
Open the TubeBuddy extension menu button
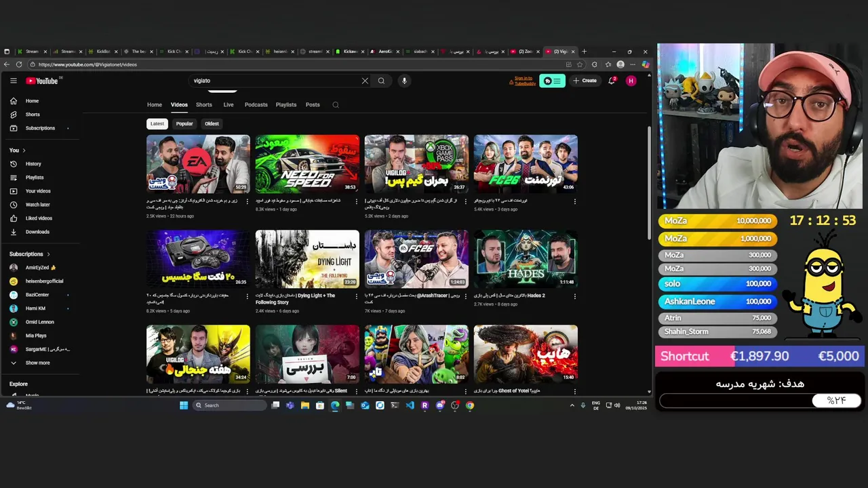coord(552,81)
